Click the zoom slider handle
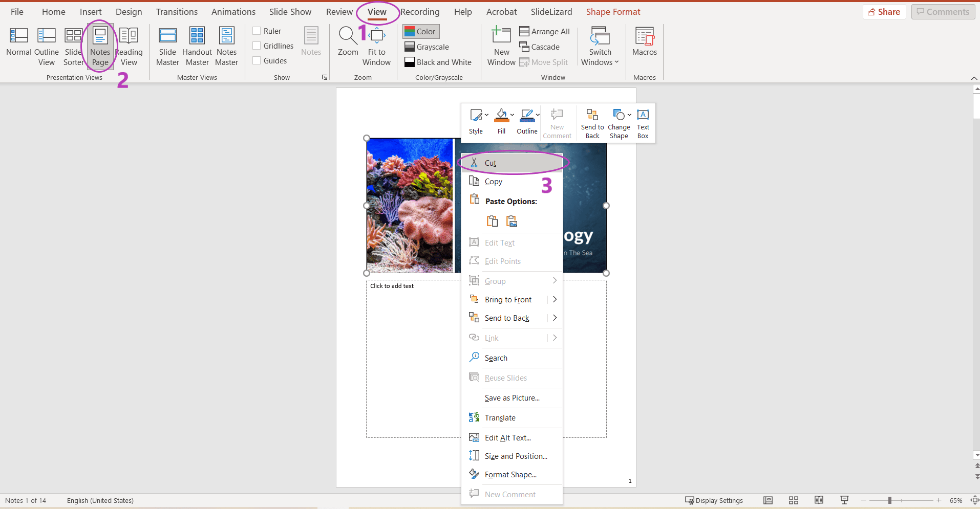Screen dimensions: 980x509 pos(890,500)
